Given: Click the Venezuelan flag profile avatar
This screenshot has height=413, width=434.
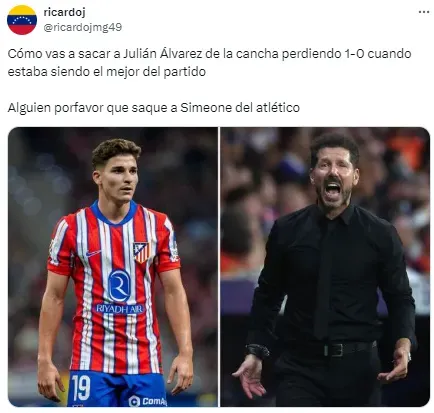Looking at the screenshot, I should click(x=22, y=20).
